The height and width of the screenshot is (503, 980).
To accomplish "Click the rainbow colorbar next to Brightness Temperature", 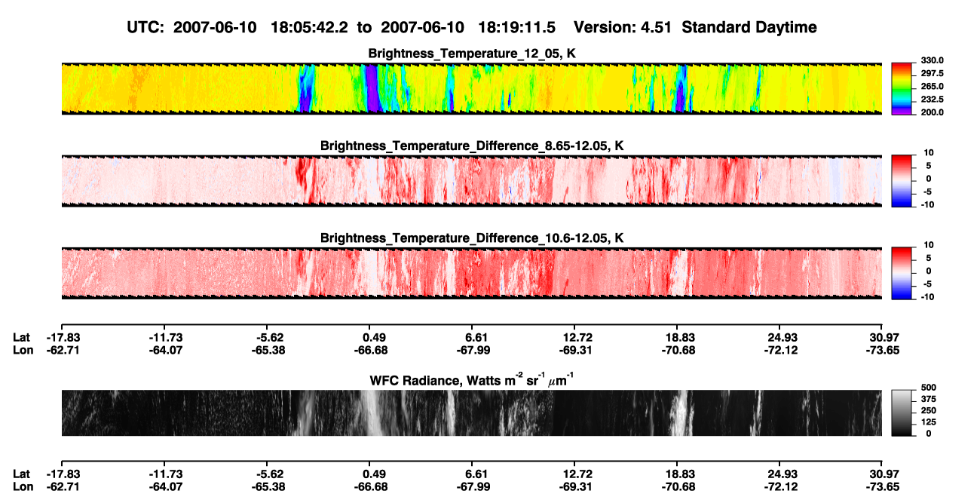I will click(x=902, y=88).
